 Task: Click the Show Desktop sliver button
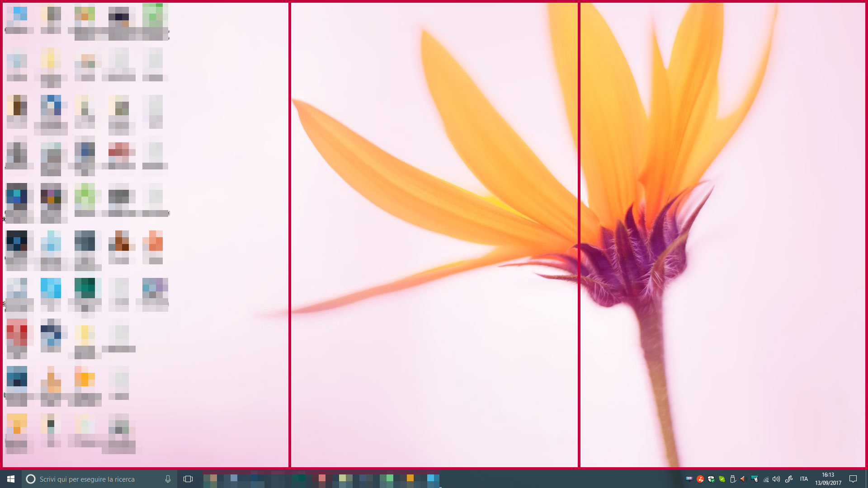click(x=866, y=479)
